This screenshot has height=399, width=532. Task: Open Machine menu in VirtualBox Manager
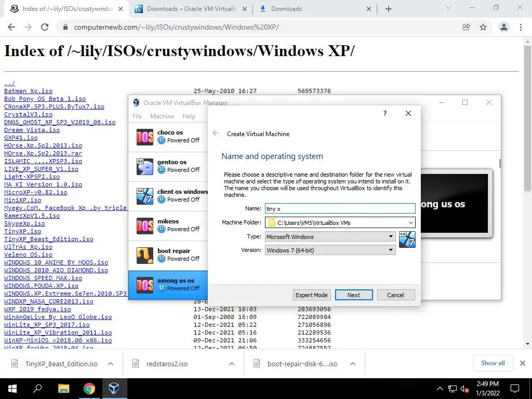pos(162,116)
